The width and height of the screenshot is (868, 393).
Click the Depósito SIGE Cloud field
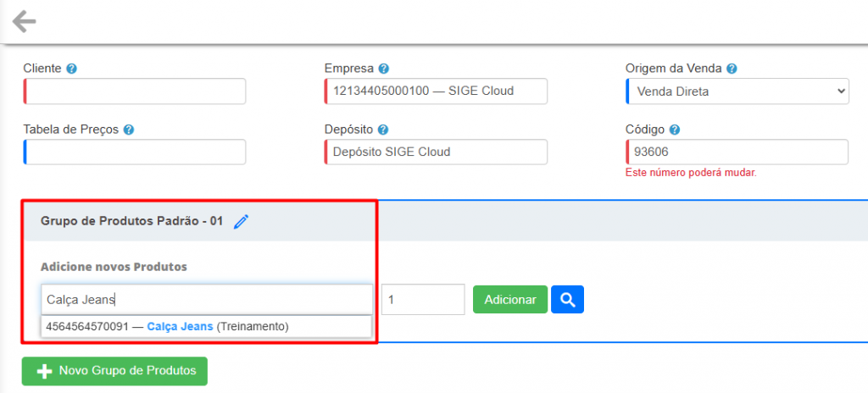coord(436,152)
